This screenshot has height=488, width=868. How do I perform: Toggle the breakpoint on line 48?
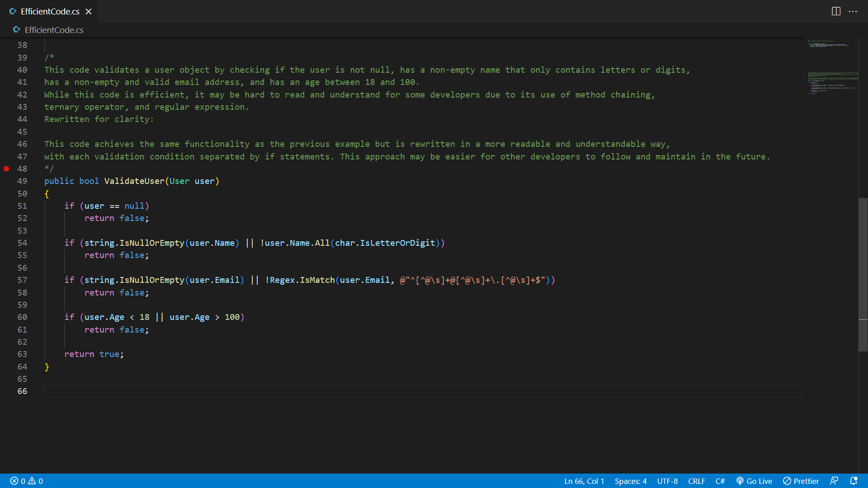pos(7,169)
